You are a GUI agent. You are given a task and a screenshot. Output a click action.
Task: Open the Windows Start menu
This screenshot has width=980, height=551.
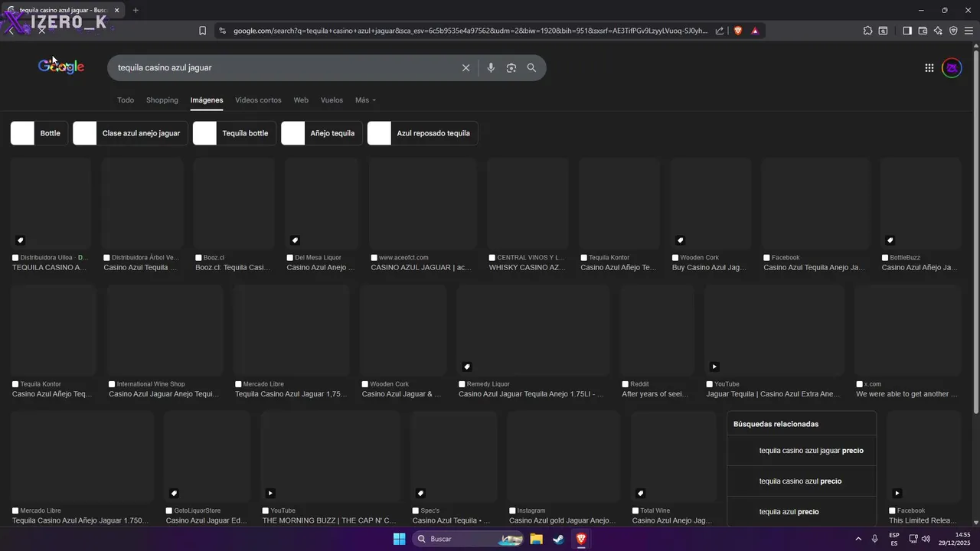[399, 539]
